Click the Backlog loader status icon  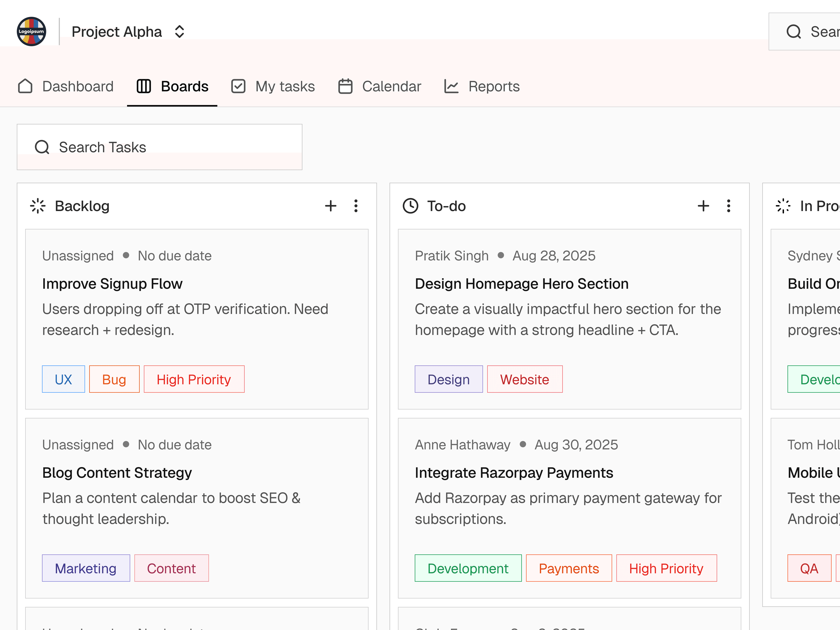point(38,206)
